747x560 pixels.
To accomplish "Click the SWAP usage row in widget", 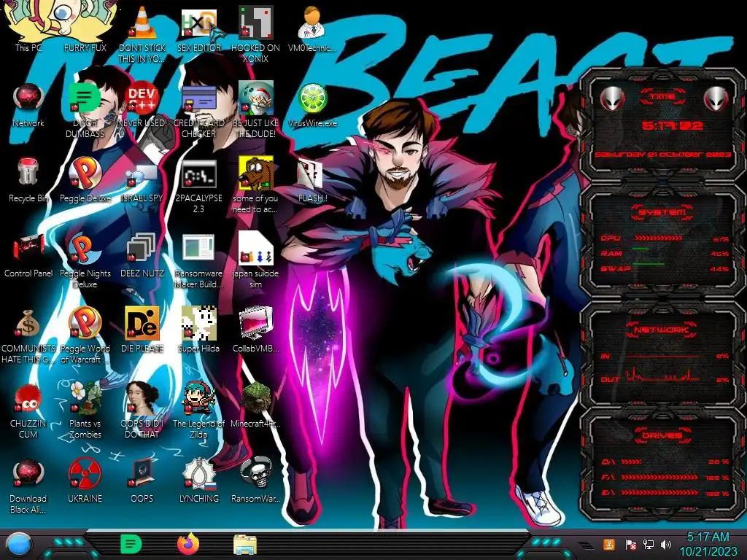I will coord(665,268).
